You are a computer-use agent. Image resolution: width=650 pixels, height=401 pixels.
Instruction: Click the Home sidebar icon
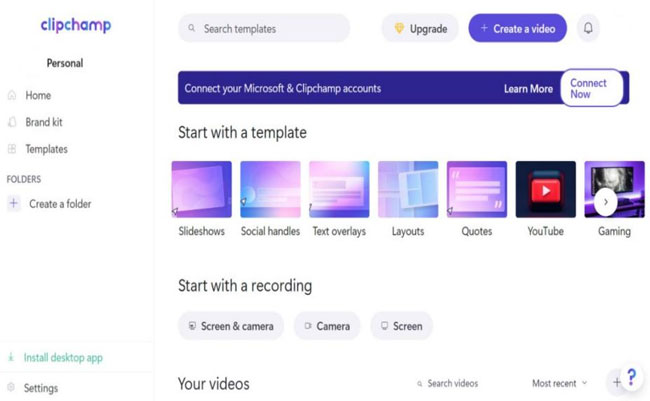click(12, 95)
